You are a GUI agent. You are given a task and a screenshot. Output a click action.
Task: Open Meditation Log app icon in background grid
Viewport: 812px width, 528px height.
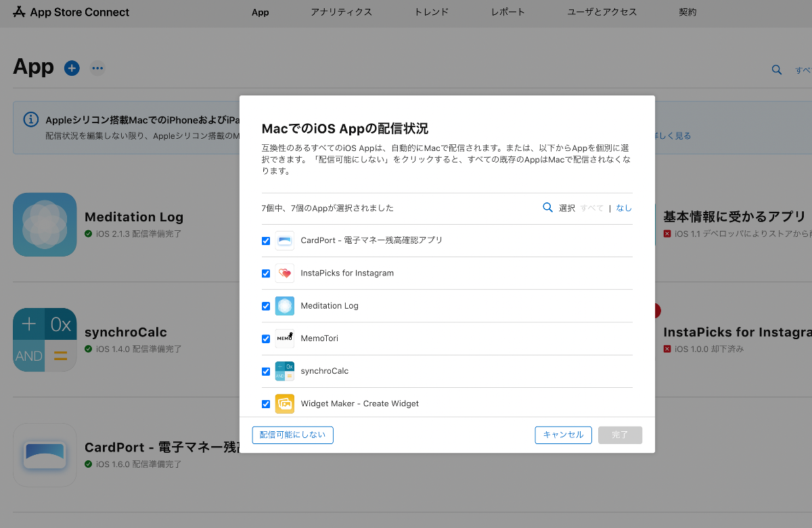click(x=45, y=225)
